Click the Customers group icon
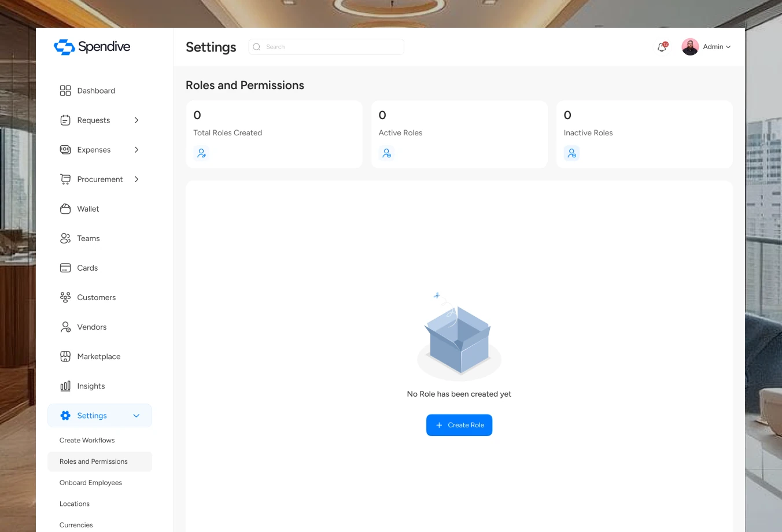782x532 pixels. tap(65, 297)
